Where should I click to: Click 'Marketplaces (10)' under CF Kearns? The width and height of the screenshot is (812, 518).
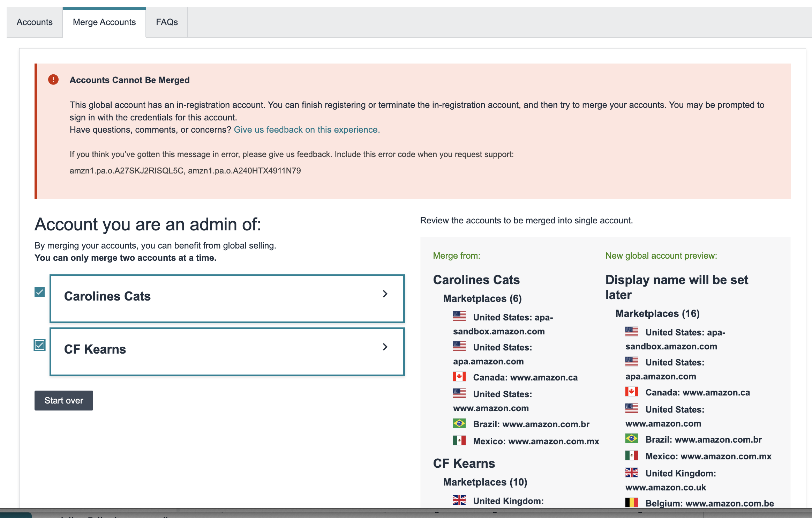tap(485, 482)
